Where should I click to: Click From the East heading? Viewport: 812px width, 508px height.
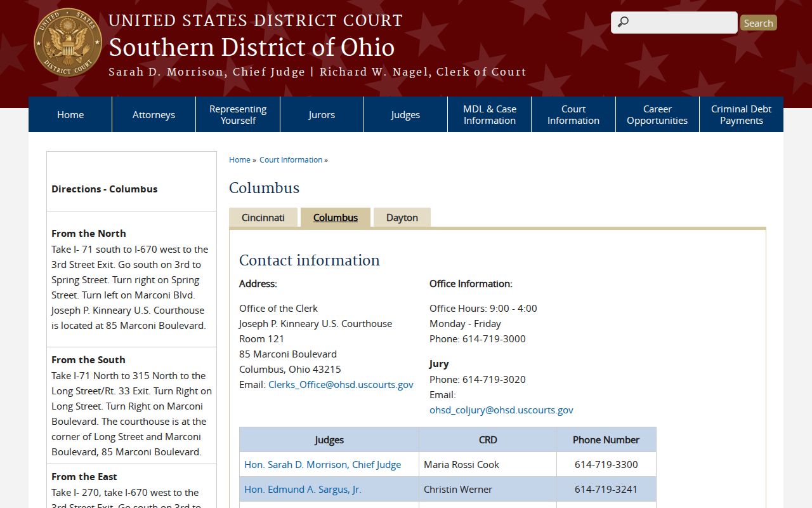(84, 476)
